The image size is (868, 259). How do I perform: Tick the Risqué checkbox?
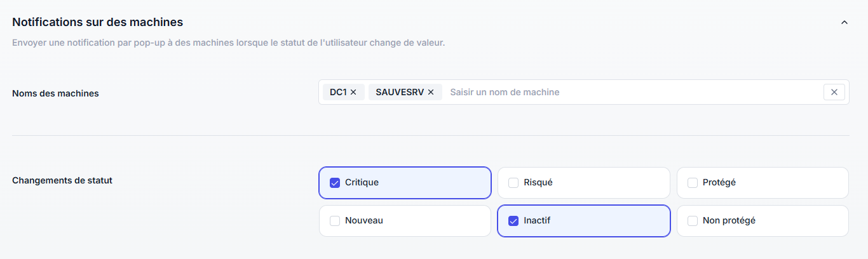513,183
